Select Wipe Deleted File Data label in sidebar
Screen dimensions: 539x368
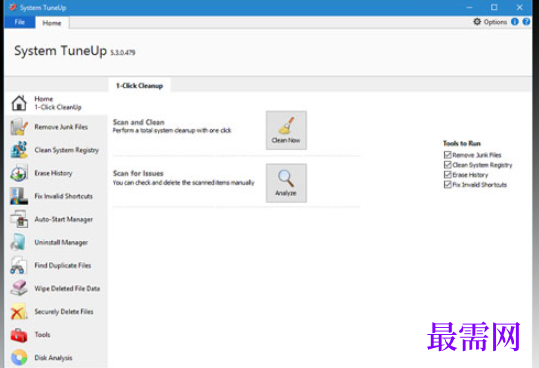point(67,289)
